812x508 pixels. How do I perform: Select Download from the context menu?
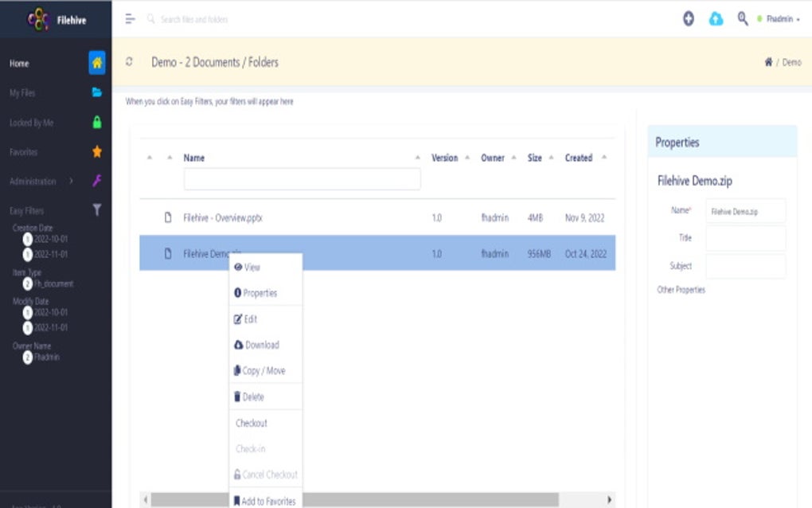click(x=261, y=345)
